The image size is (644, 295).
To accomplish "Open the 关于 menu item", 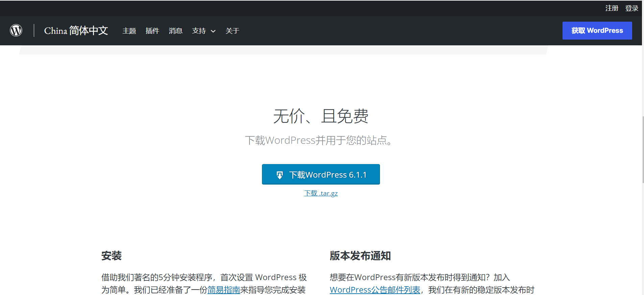I will pos(232,31).
